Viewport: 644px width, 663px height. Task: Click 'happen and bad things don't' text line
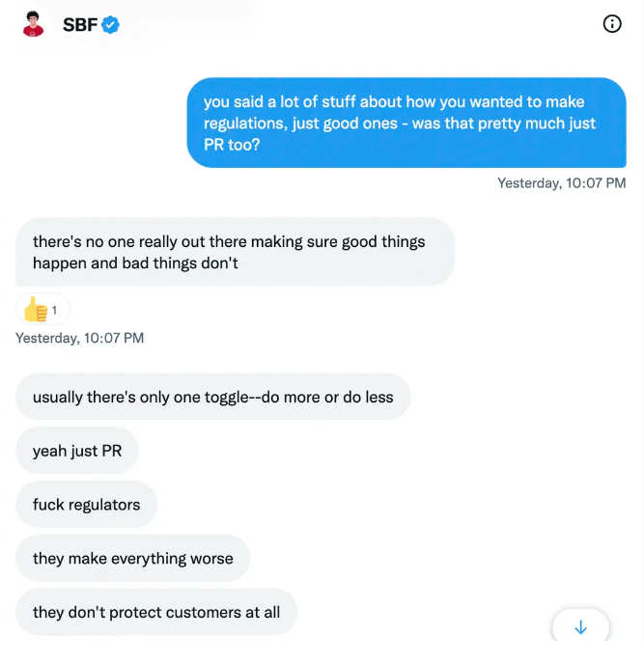point(135,263)
